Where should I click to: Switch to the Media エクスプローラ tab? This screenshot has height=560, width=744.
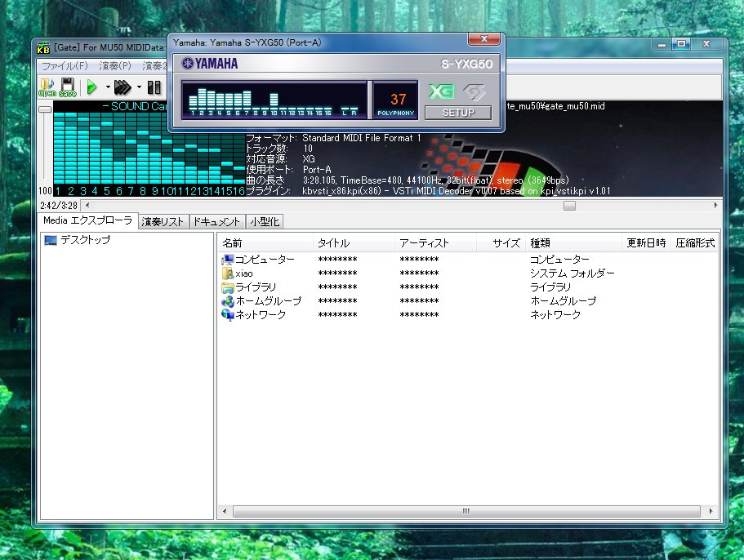(87, 220)
